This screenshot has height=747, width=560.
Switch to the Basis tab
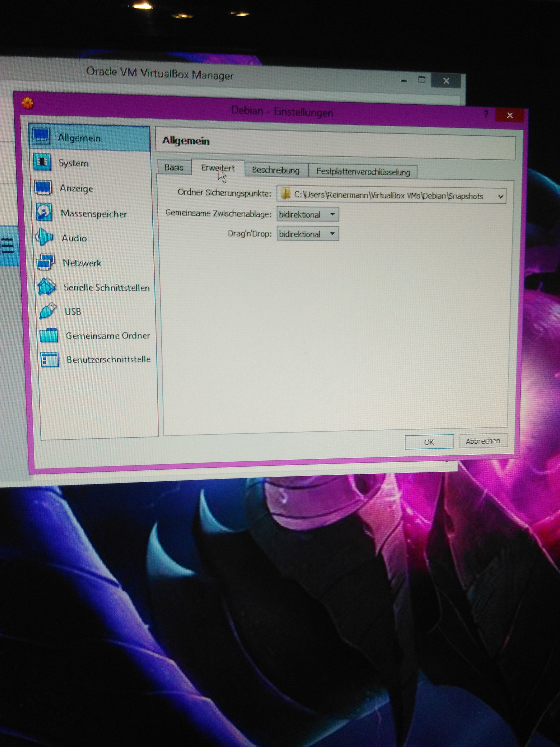pyautogui.click(x=174, y=168)
